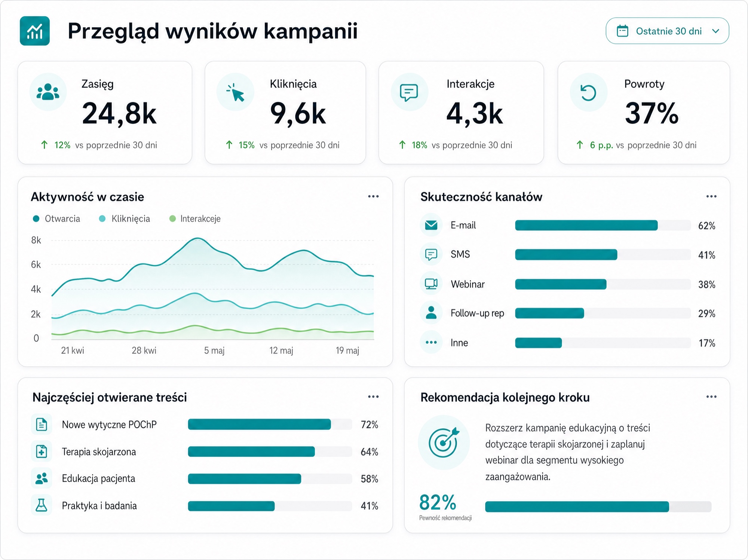Click the campaign chart logo icon

(35, 31)
